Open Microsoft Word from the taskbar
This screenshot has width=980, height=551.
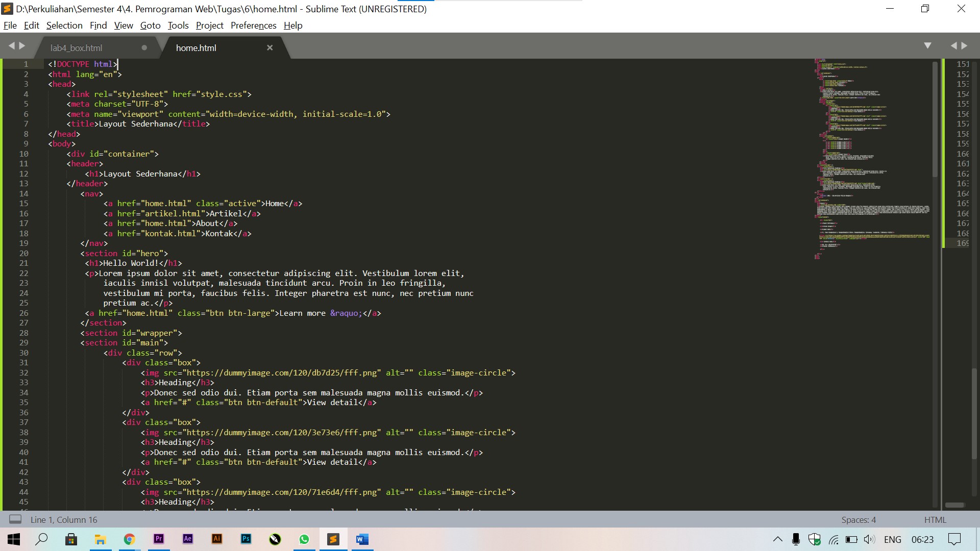(362, 539)
